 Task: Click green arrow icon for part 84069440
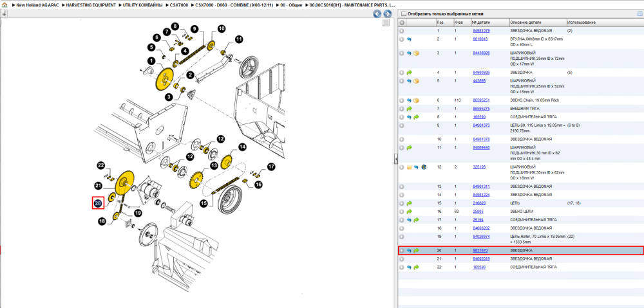(409, 148)
